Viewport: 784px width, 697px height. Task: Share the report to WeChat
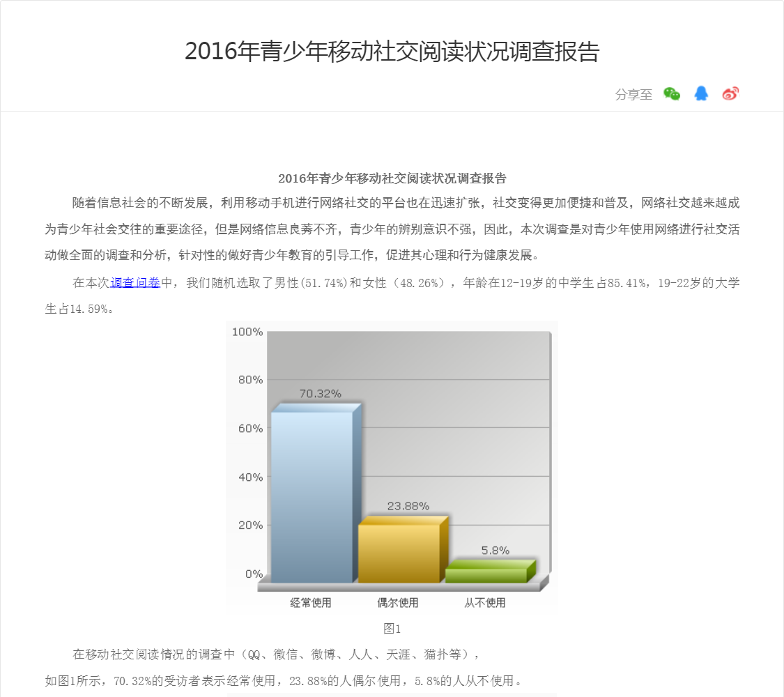(x=672, y=93)
